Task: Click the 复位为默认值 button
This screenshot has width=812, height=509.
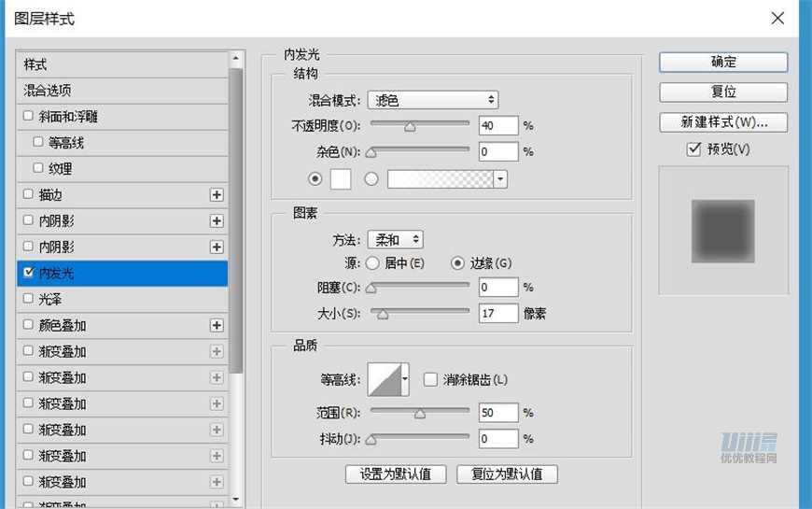Action: pyautogui.click(x=507, y=474)
